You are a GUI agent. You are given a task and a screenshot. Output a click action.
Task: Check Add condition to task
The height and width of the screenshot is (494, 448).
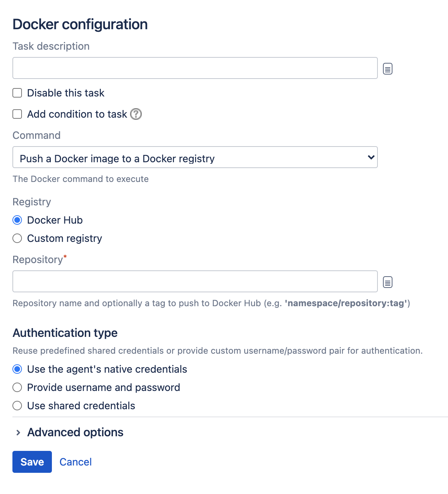pos(17,114)
